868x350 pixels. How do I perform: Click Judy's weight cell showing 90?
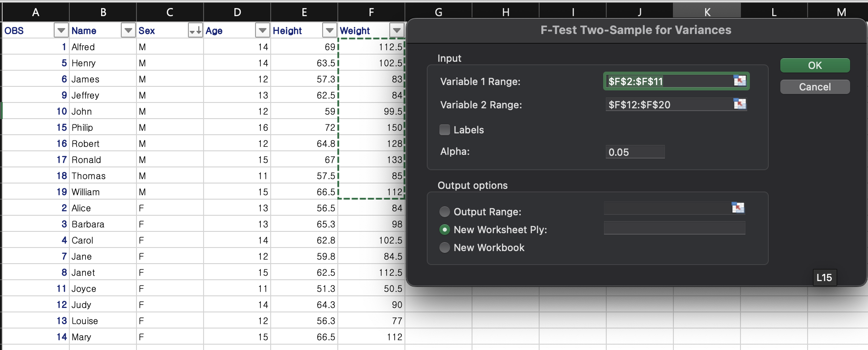point(371,305)
